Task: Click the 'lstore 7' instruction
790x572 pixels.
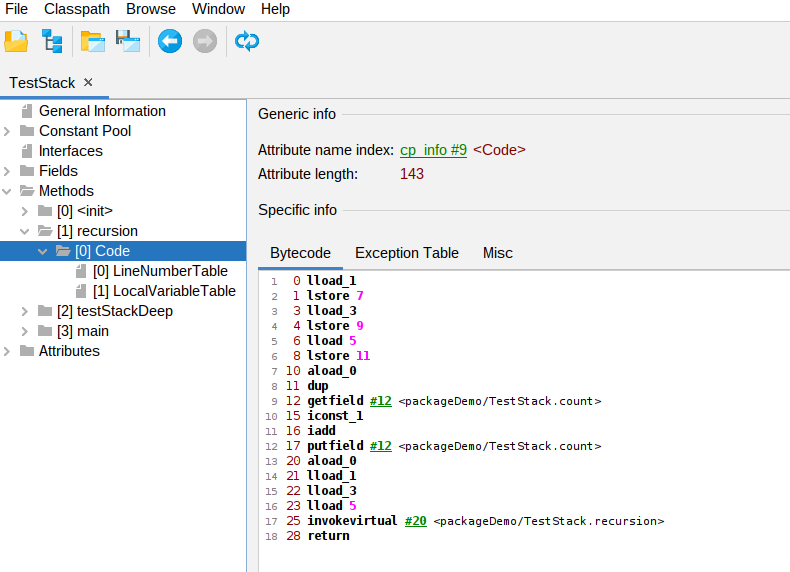Action: [x=335, y=296]
